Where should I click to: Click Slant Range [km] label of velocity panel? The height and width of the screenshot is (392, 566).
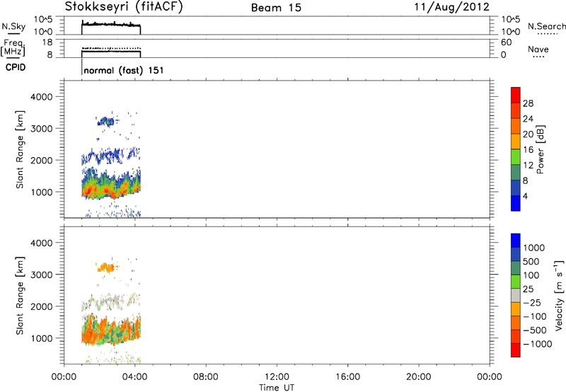(20, 296)
